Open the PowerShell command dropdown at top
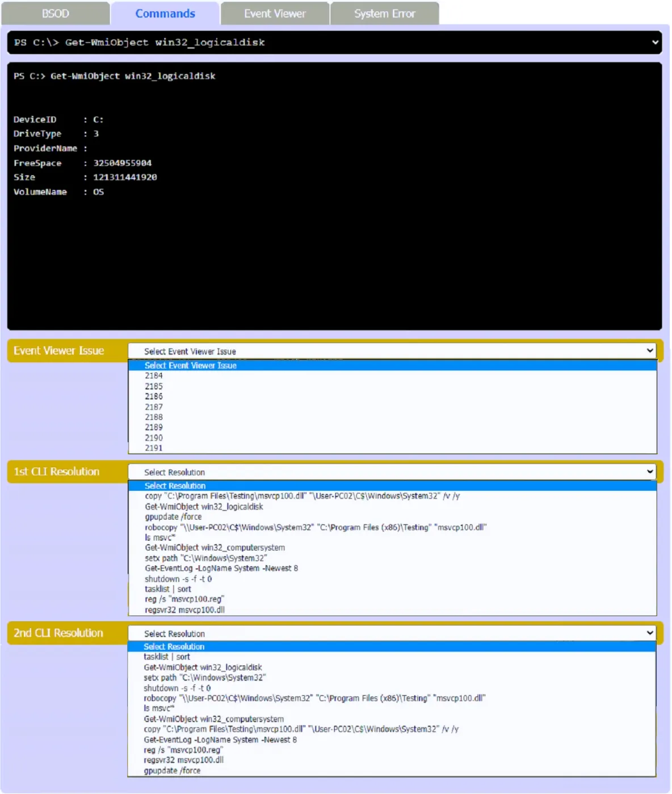Image resolution: width=672 pixels, height=794 pixels. (334, 43)
